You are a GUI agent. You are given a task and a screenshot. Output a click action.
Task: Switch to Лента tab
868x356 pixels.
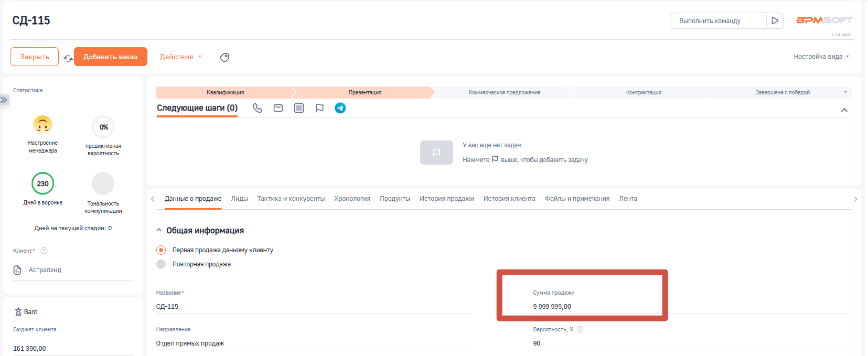coord(628,199)
